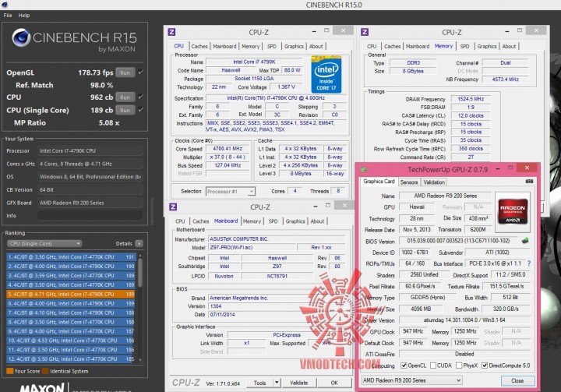Toggle the OpenCL checkbox in GPU-Z

click(404, 366)
